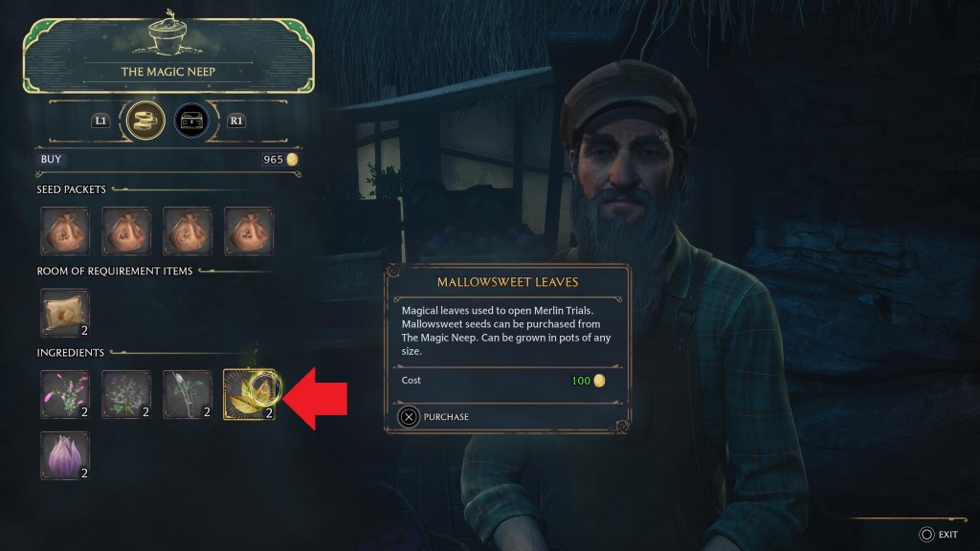Switch to the Buy coins tab

pyautogui.click(x=145, y=120)
